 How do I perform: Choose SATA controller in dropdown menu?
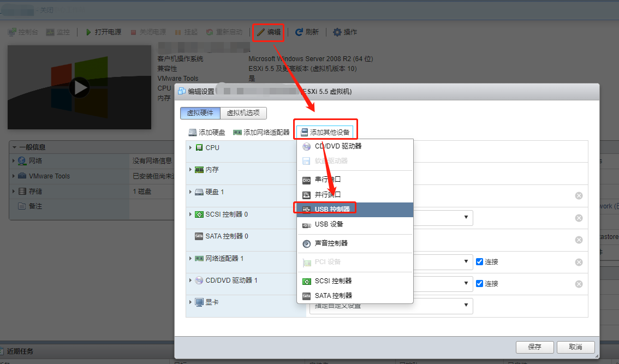[355, 296]
